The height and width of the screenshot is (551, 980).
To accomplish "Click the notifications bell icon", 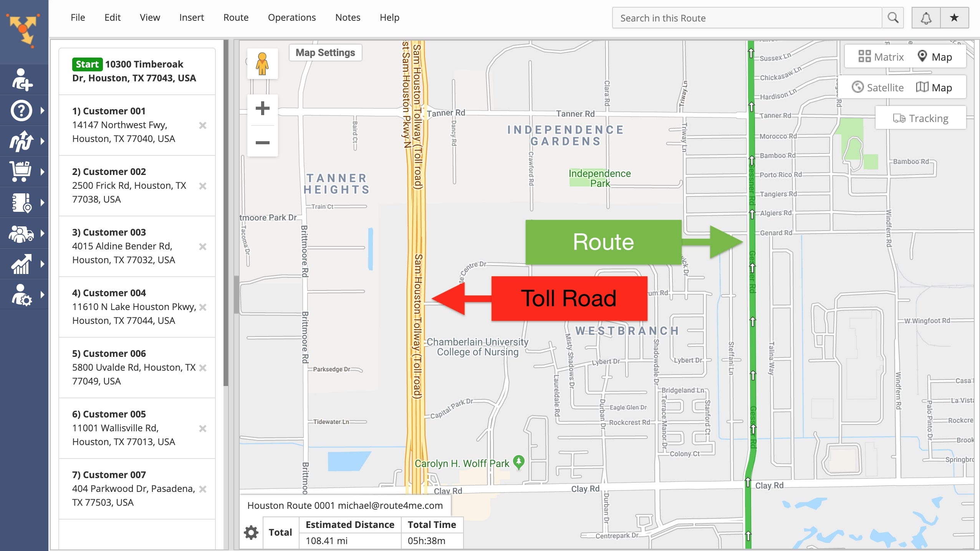I will [x=926, y=18].
